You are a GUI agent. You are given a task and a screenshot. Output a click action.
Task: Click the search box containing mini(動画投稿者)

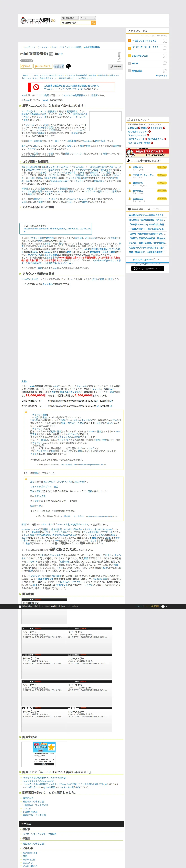pyautogui.click(x=76, y=23)
